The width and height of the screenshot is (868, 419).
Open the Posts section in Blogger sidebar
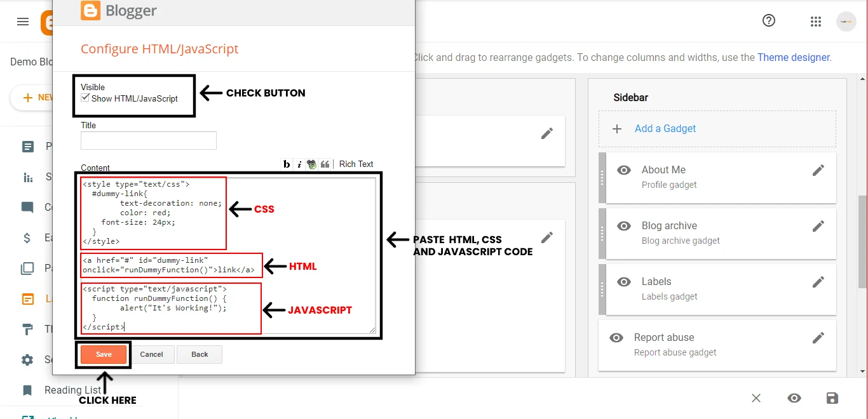pos(28,146)
